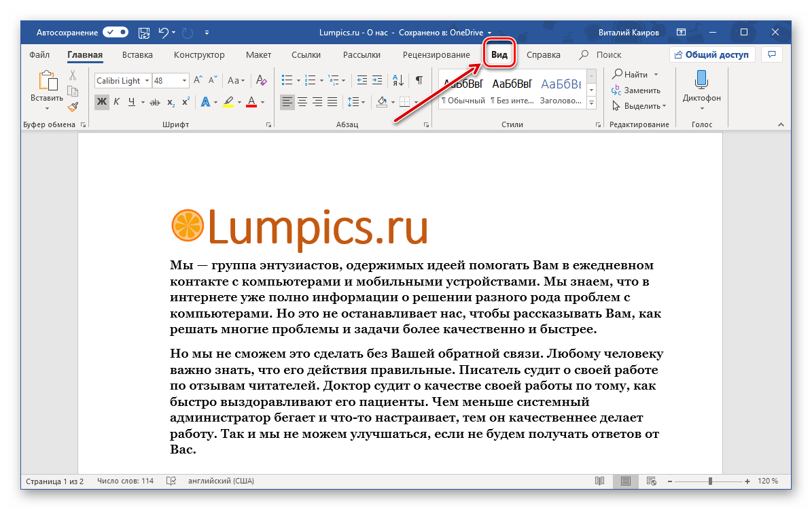
Task: Expand the Paste options arrow
Action: point(47,108)
